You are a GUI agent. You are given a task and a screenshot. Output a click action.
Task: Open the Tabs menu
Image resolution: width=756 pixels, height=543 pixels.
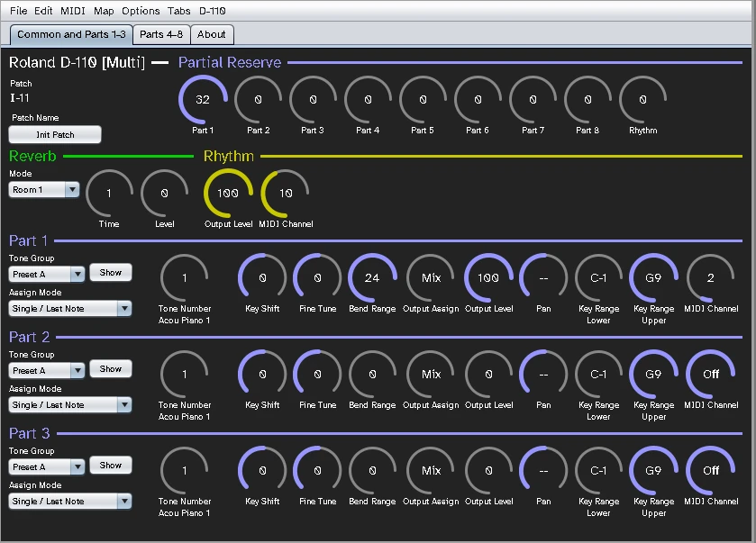pyautogui.click(x=179, y=11)
